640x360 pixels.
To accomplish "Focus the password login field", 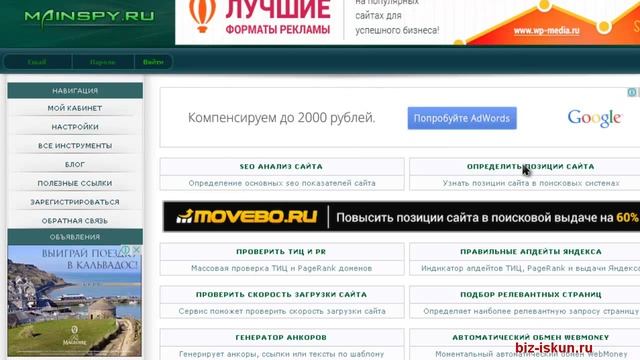I will pyautogui.click(x=103, y=62).
